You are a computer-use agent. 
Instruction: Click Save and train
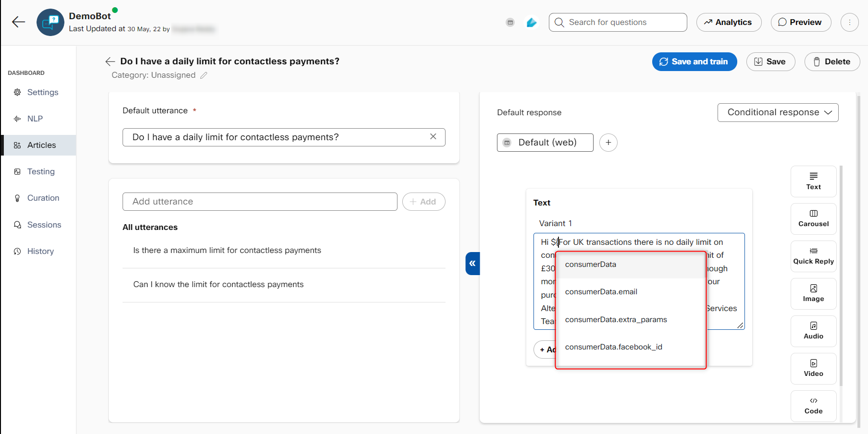pyautogui.click(x=694, y=61)
